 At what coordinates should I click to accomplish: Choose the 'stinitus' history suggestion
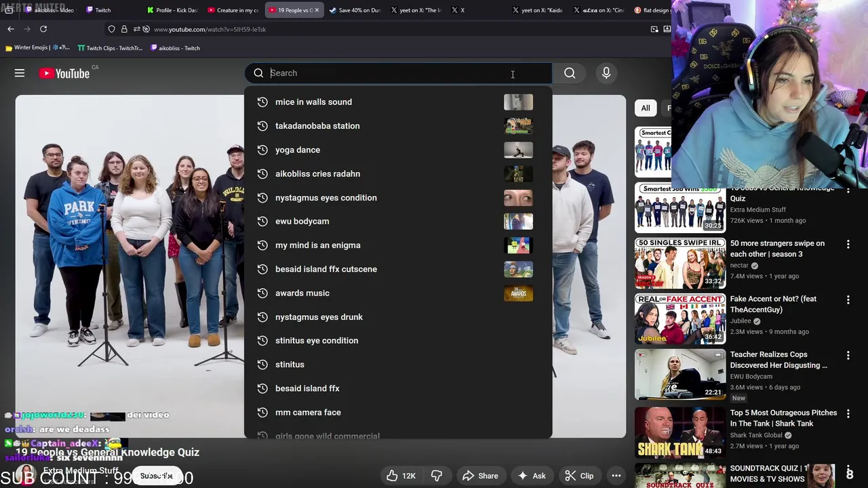point(398,365)
